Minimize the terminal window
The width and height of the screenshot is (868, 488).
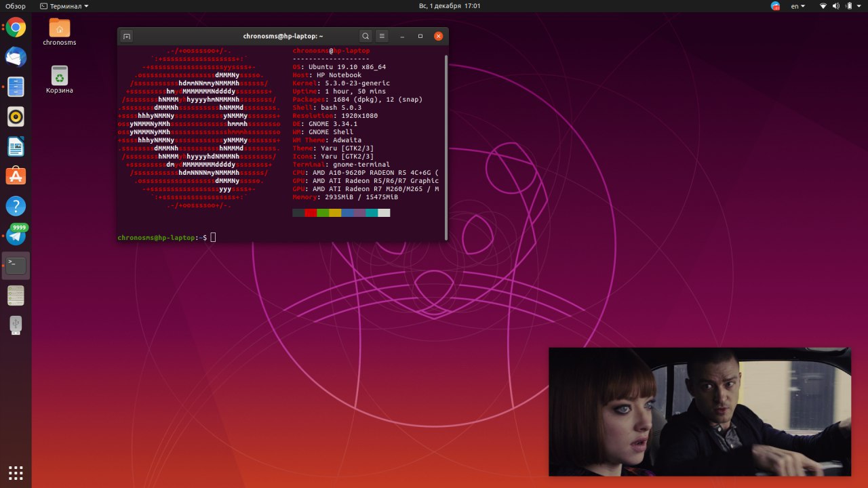click(x=403, y=36)
